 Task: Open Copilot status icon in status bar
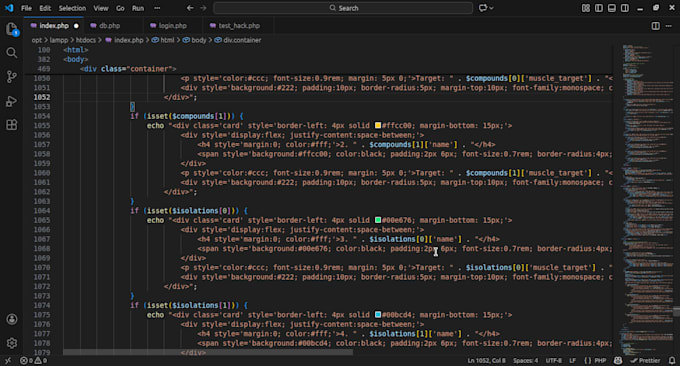(x=618, y=360)
